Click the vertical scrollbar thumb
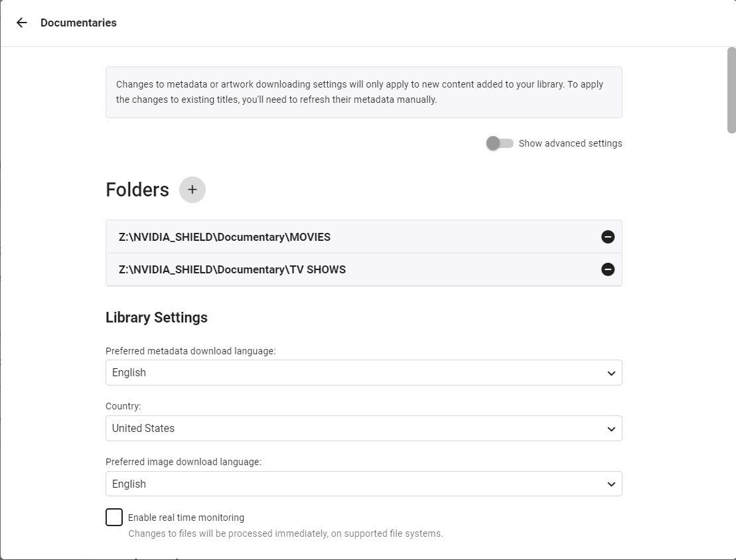This screenshot has width=736, height=560. (731, 90)
